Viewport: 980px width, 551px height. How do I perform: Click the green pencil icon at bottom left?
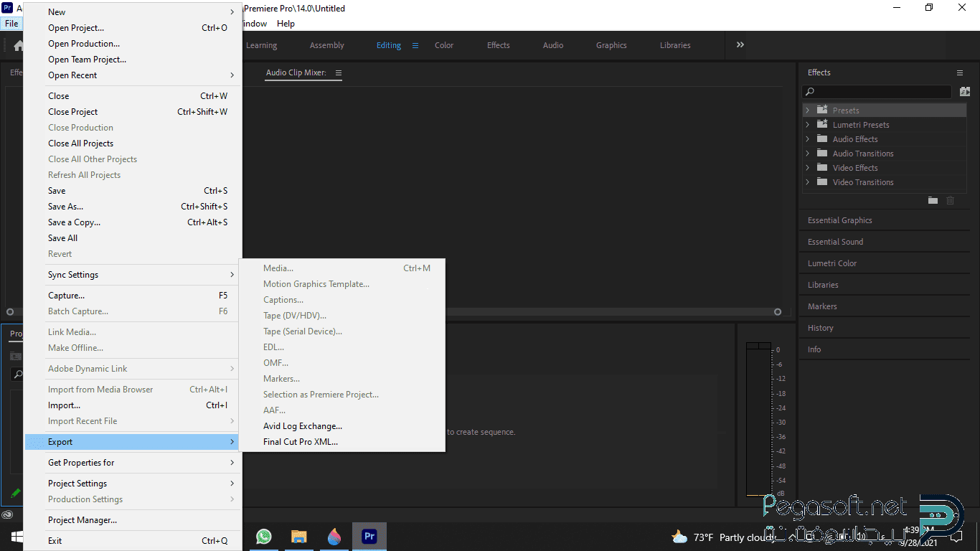[x=15, y=494]
